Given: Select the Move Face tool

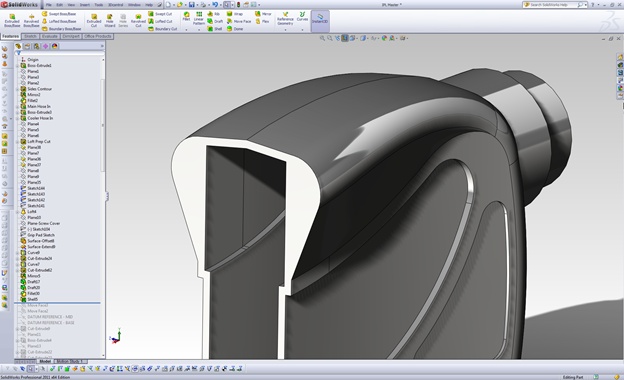Looking at the screenshot, I should (239, 21).
